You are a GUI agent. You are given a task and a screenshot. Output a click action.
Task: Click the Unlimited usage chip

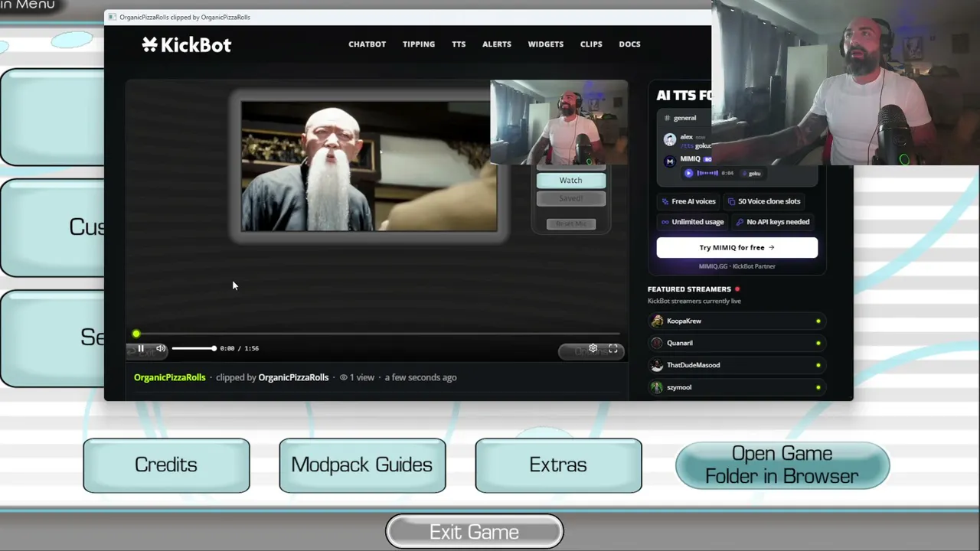692,222
